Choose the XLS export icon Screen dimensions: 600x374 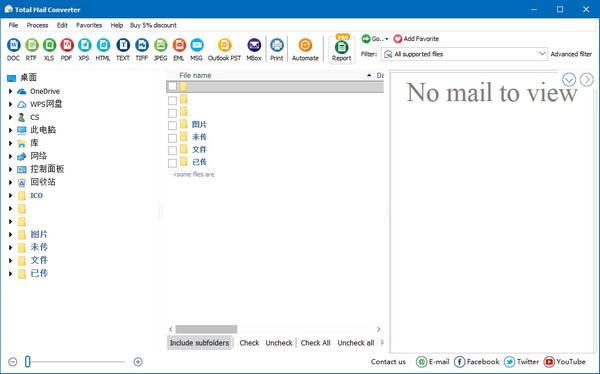[49, 45]
